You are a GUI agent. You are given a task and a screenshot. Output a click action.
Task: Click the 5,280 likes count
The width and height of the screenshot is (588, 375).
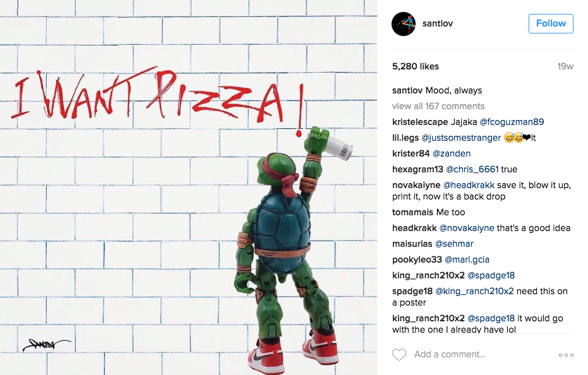point(416,66)
